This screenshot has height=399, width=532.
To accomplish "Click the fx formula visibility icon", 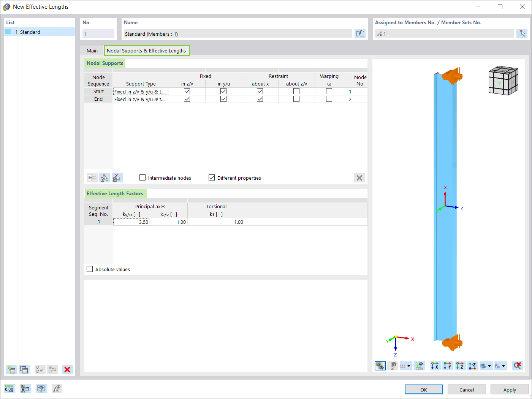I will [57, 389].
